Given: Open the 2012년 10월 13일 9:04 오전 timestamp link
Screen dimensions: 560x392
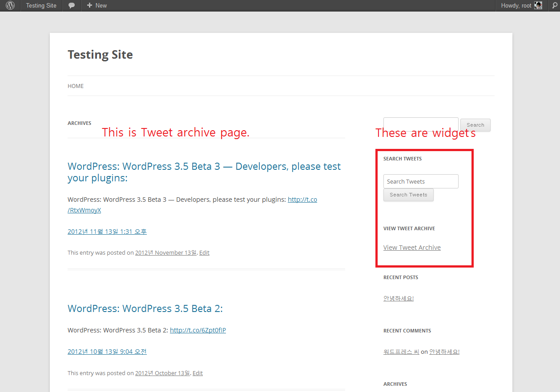Looking at the screenshot, I should click(107, 352).
